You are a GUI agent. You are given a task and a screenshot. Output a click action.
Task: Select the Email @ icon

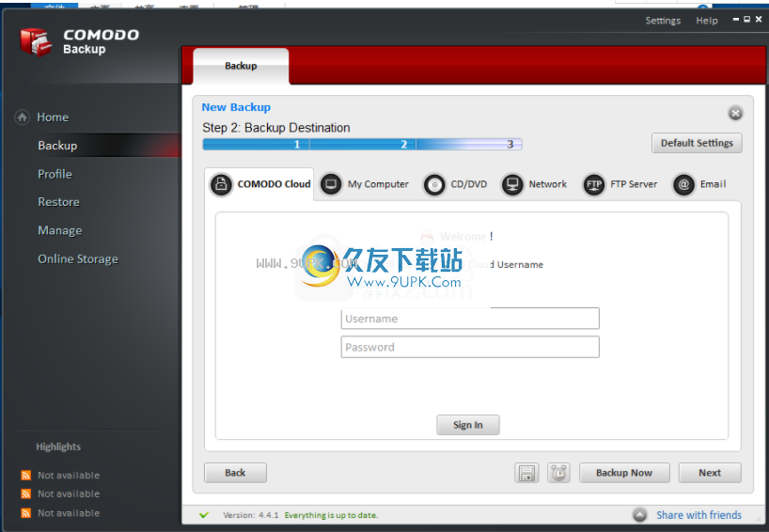(683, 185)
